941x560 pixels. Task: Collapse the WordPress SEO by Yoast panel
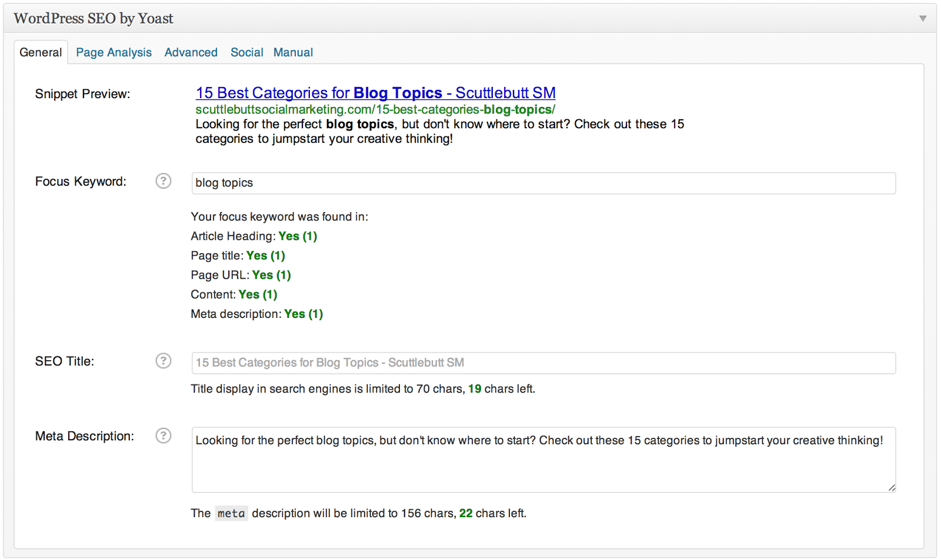coord(923,19)
